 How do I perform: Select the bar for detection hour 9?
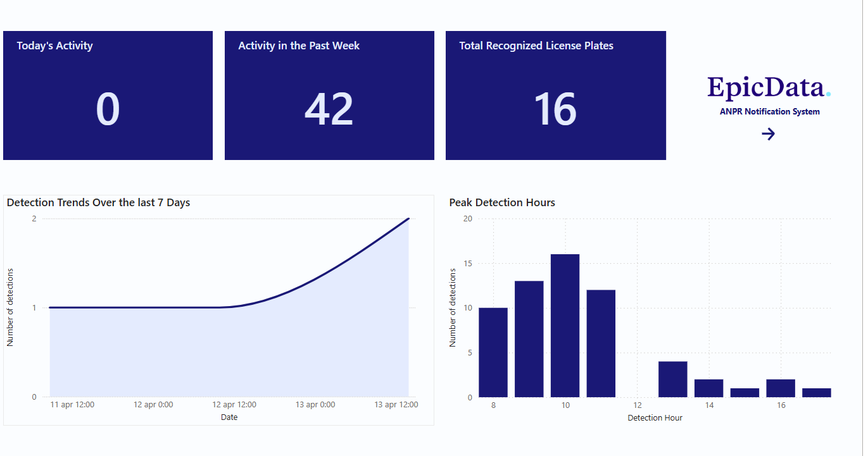coord(529,339)
